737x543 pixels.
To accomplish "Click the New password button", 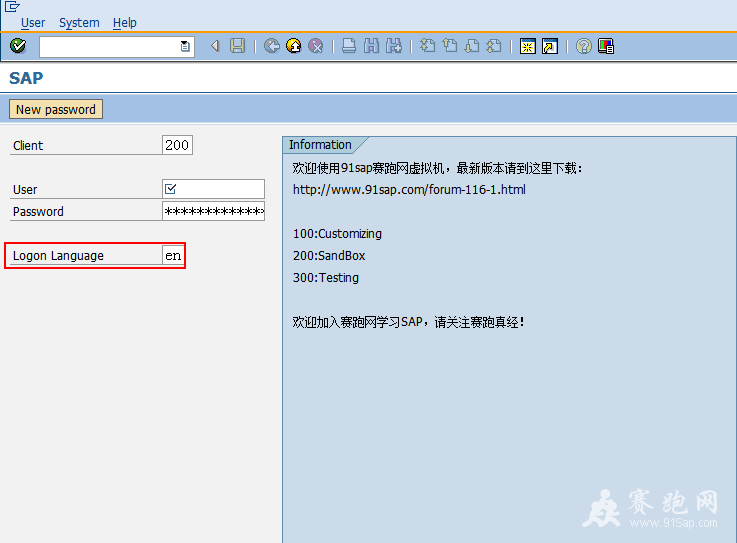I will pos(56,110).
